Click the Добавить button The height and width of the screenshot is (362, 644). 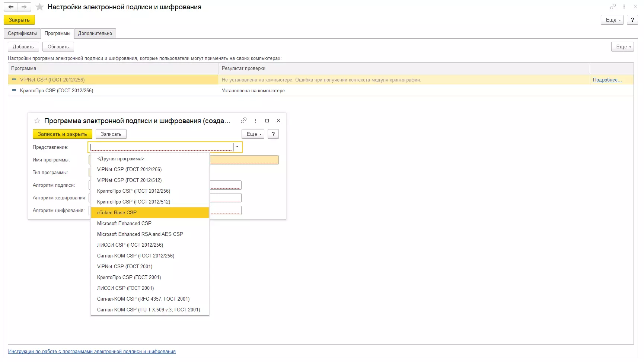click(x=23, y=47)
